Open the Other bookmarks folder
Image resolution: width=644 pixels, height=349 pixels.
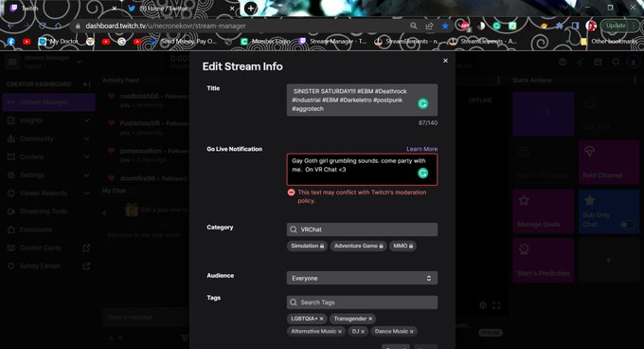click(x=609, y=42)
